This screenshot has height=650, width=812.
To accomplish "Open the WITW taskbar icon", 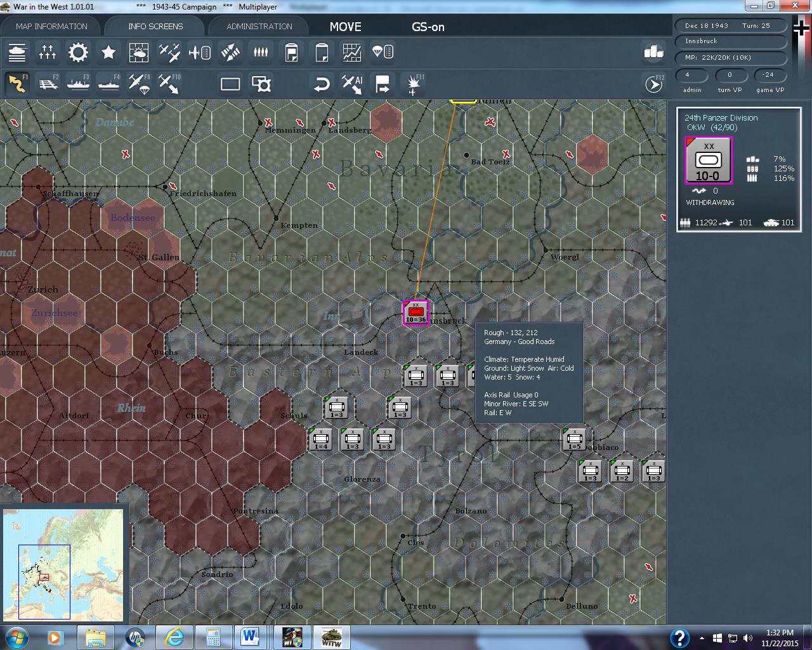I will tap(331, 637).
